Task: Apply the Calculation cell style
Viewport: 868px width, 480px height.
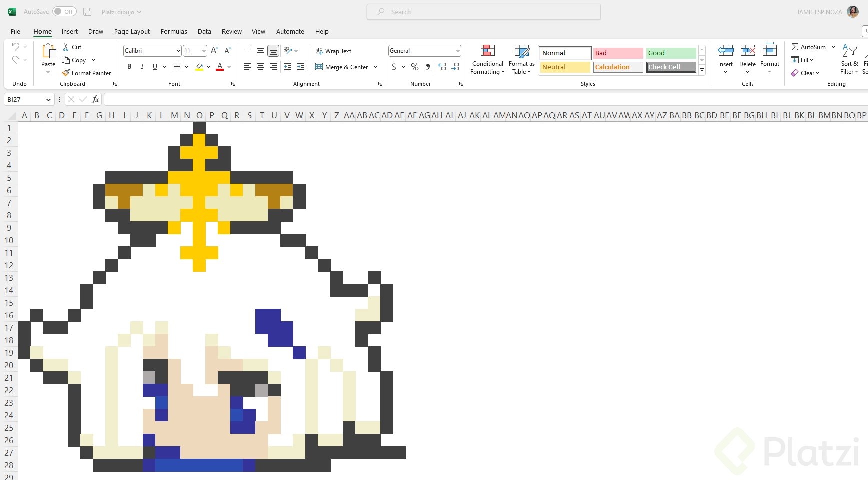Action: [618, 67]
